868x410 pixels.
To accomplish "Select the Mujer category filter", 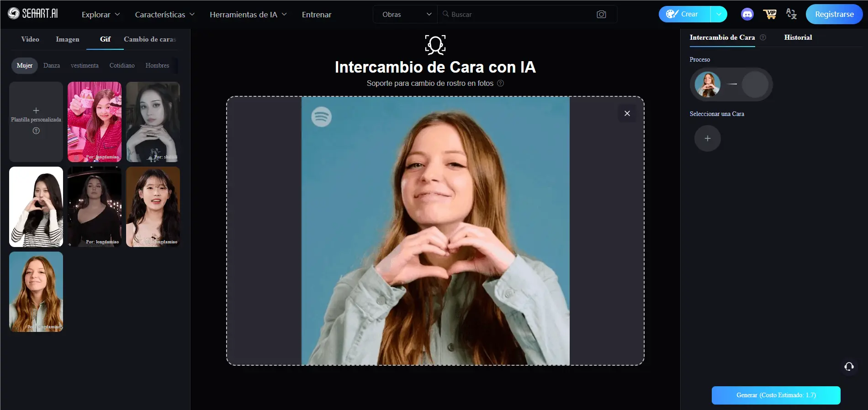I will tap(25, 65).
